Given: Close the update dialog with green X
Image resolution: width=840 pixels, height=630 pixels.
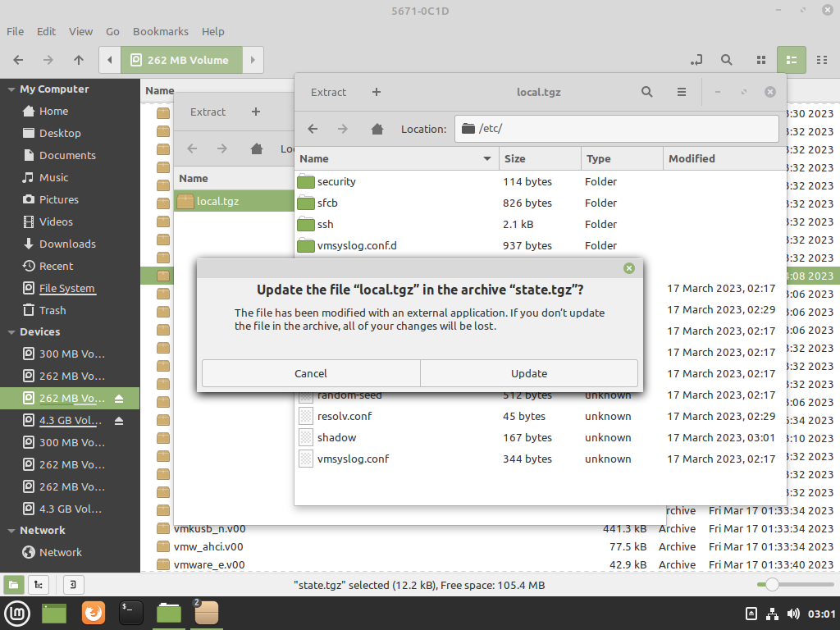Looking at the screenshot, I should 629,268.
